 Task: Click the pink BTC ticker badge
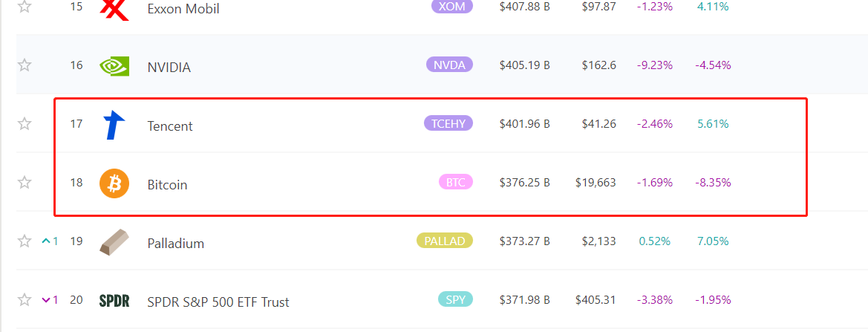pos(455,182)
